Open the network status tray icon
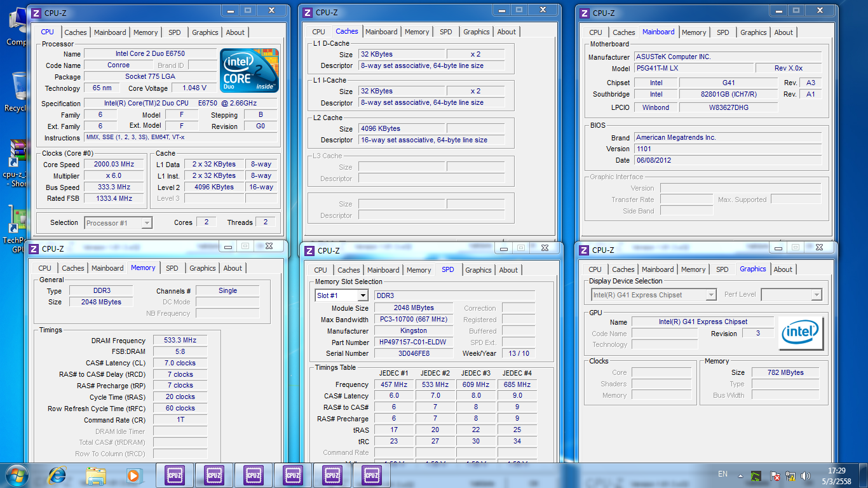 tap(790, 475)
